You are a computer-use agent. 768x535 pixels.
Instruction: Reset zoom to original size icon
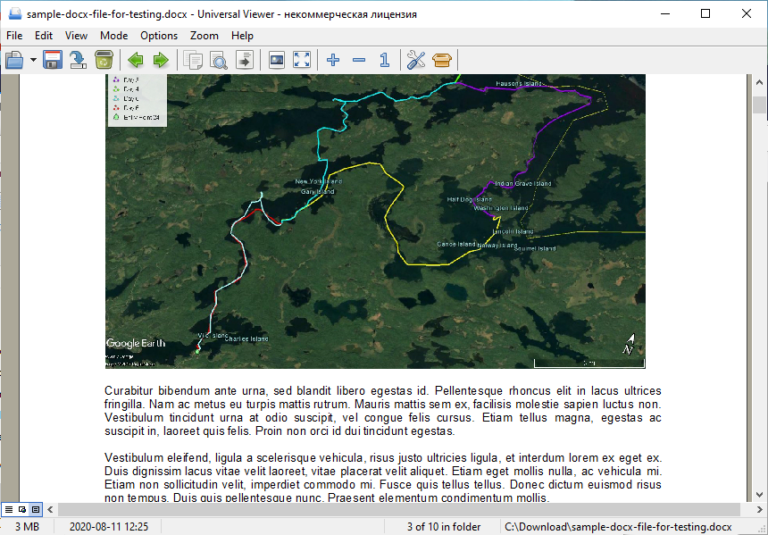tap(384, 60)
